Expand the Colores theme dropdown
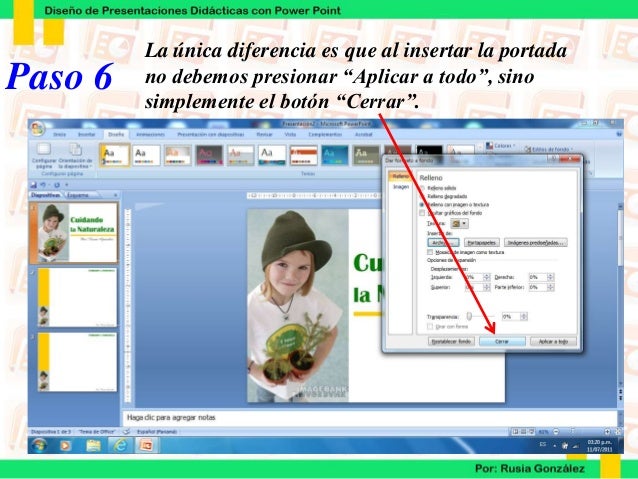The image size is (638, 479). coord(501,146)
